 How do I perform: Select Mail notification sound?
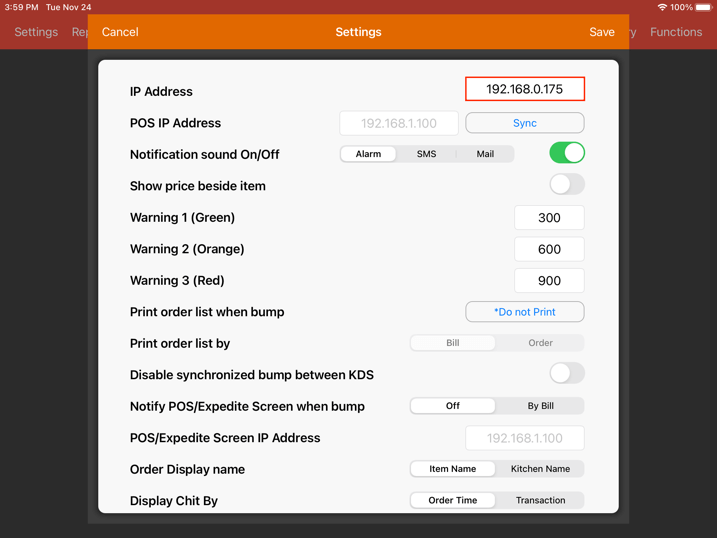click(485, 154)
